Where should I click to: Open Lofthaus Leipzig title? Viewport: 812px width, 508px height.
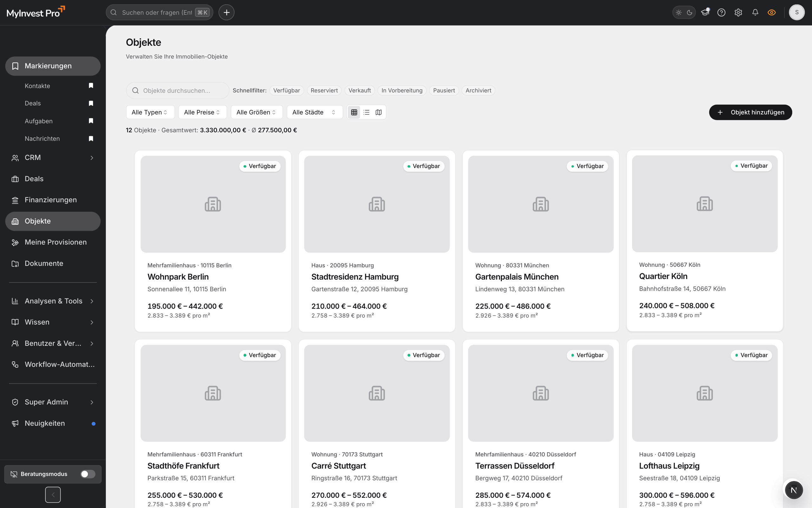click(x=669, y=466)
